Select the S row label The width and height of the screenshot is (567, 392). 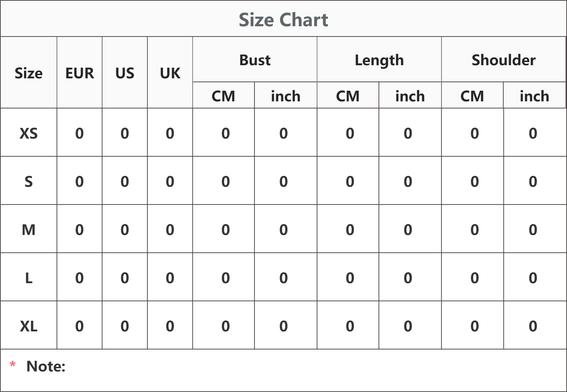28,181
